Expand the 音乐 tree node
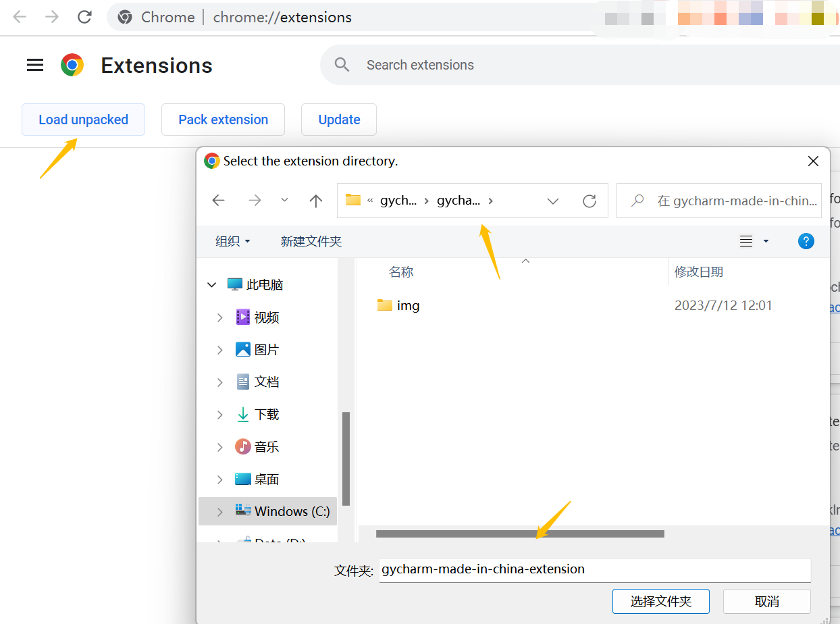 pyautogui.click(x=219, y=447)
